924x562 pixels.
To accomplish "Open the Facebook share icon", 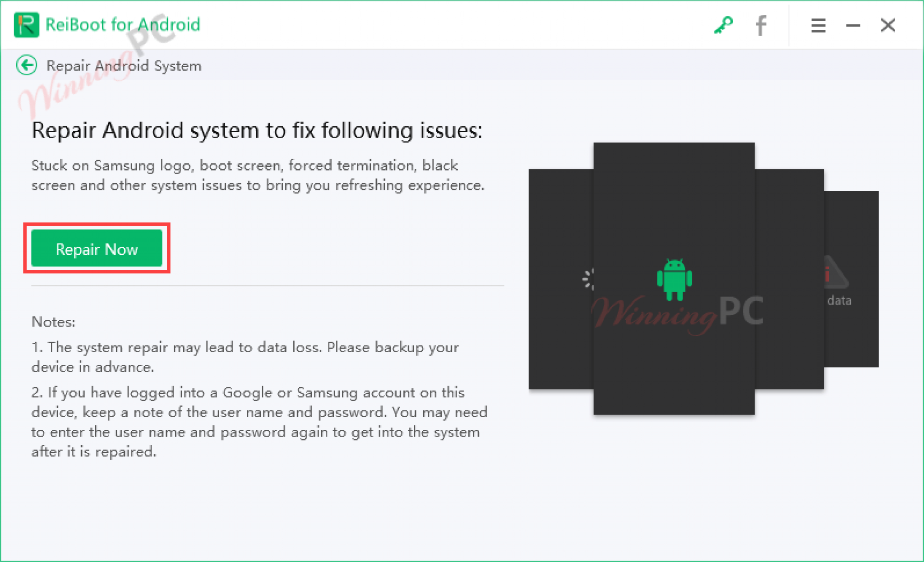I will click(x=761, y=26).
